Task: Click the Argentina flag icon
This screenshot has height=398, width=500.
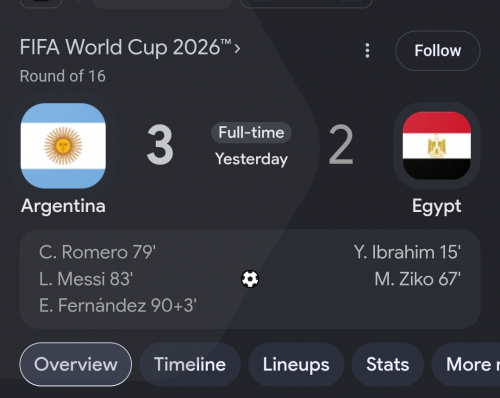Action: pos(63,146)
